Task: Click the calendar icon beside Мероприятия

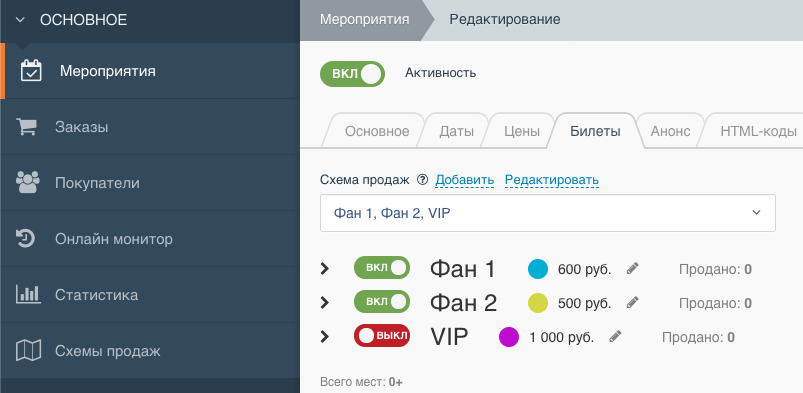Action: pyautogui.click(x=31, y=71)
